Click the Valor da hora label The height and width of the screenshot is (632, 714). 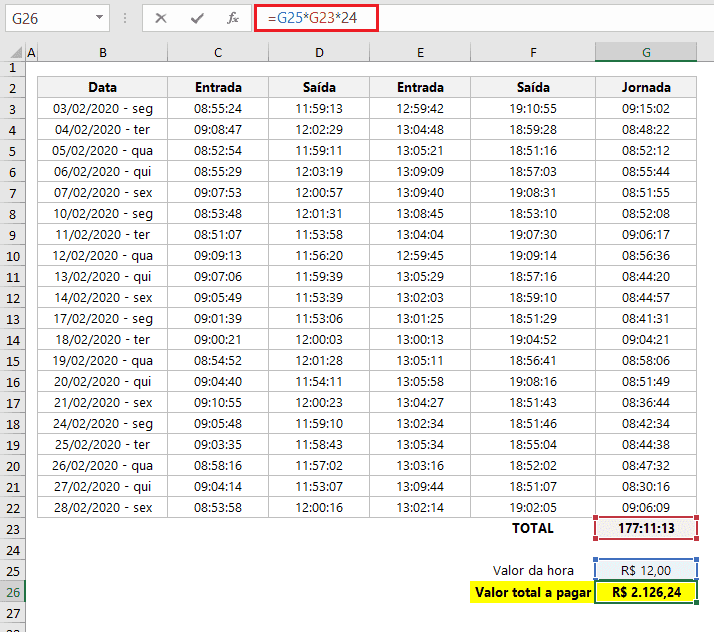[533, 571]
